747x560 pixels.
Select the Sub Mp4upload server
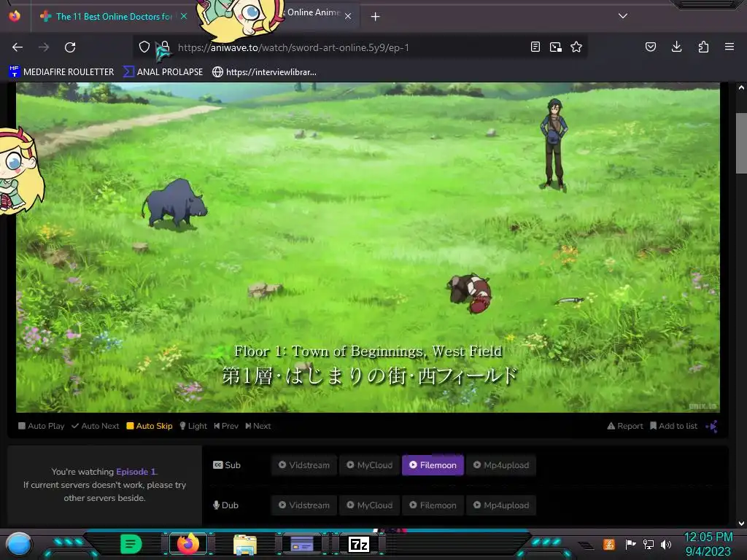pyautogui.click(x=501, y=465)
